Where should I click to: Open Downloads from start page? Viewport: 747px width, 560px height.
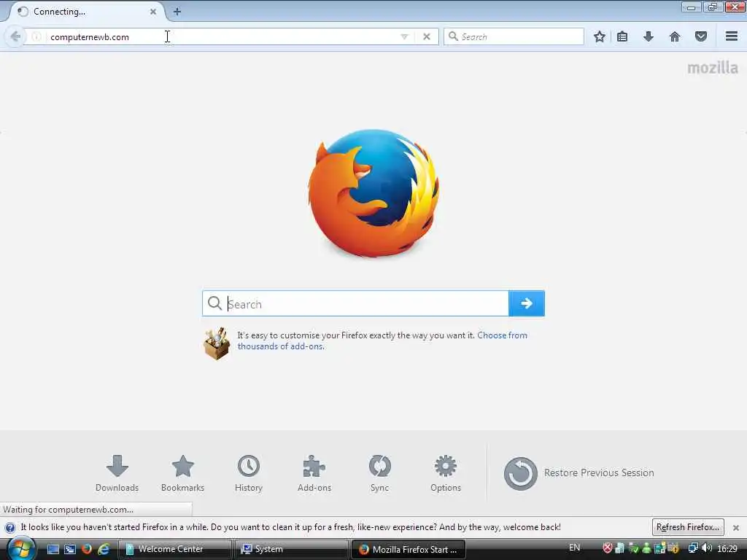point(117,473)
